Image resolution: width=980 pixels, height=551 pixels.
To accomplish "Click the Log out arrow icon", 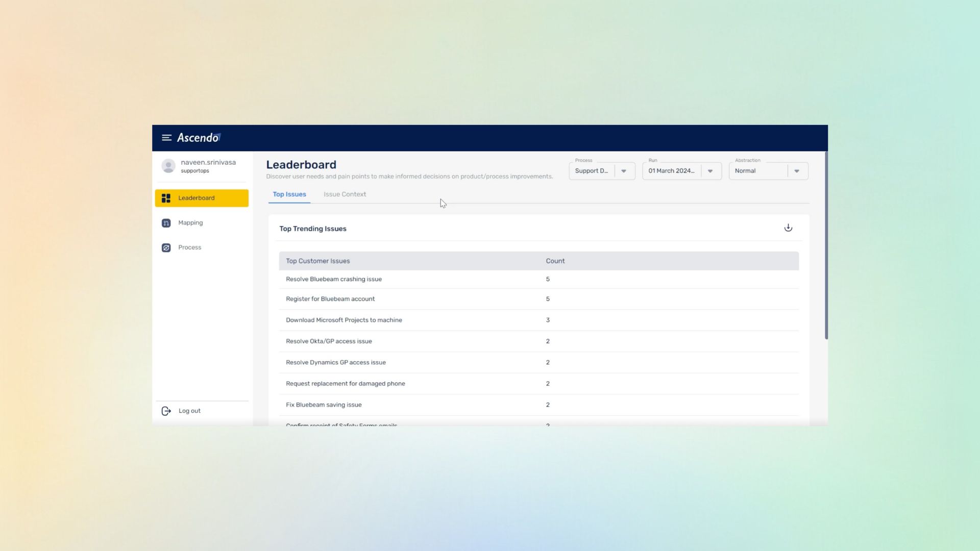I will (x=166, y=411).
